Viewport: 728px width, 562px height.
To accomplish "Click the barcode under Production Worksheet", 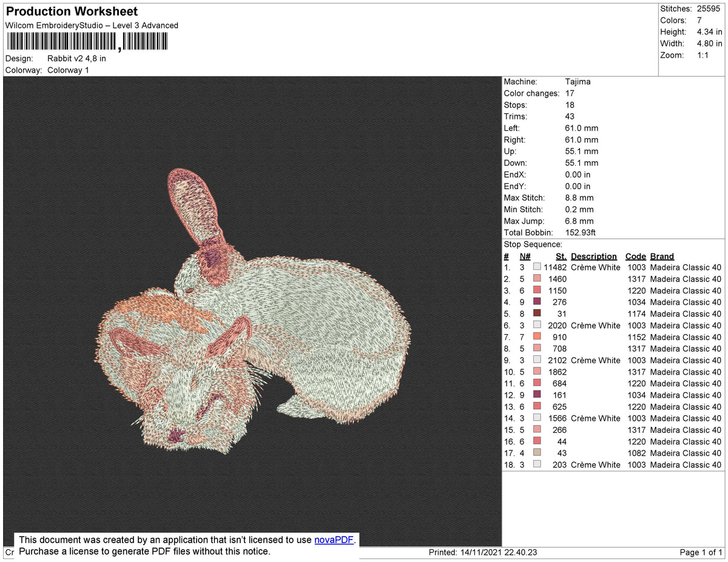I will [85, 41].
